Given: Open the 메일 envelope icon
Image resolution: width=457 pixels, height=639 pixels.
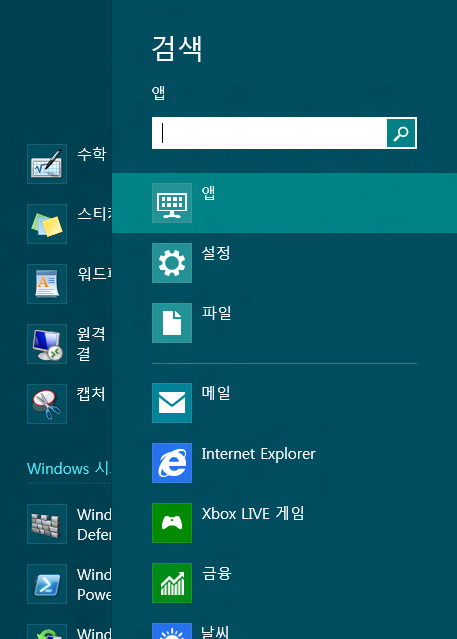Looking at the screenshot, I should [172, 403].
